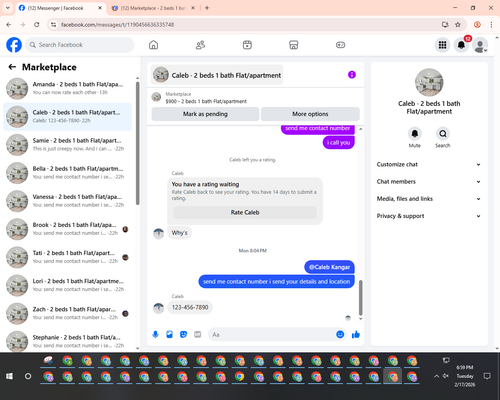500x400 pixels.
Task: Click the 123-456-7890 message bubble
Action: [x=190, y=307]
